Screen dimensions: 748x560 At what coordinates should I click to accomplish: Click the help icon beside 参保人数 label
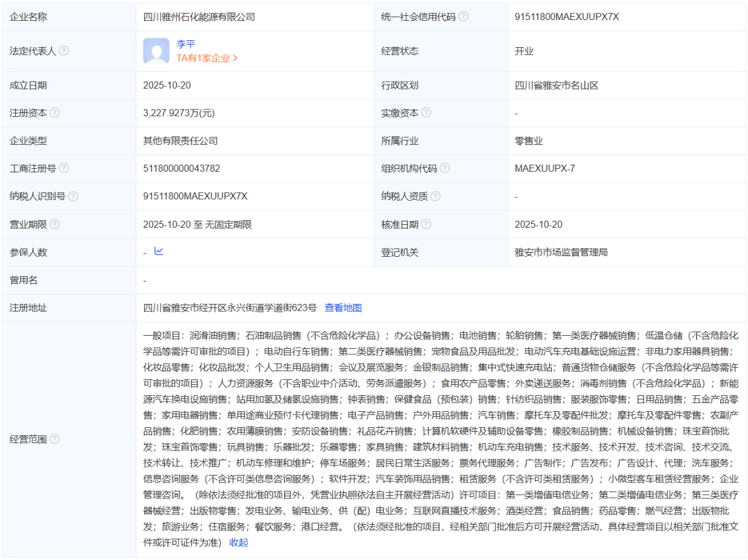click(x=55, y=253)
